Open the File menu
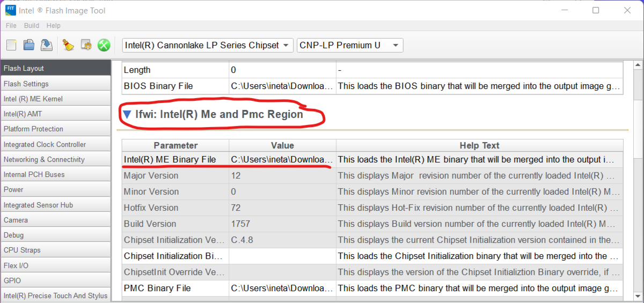The height and width of the screenshot is (303, 644). (11, 26)
